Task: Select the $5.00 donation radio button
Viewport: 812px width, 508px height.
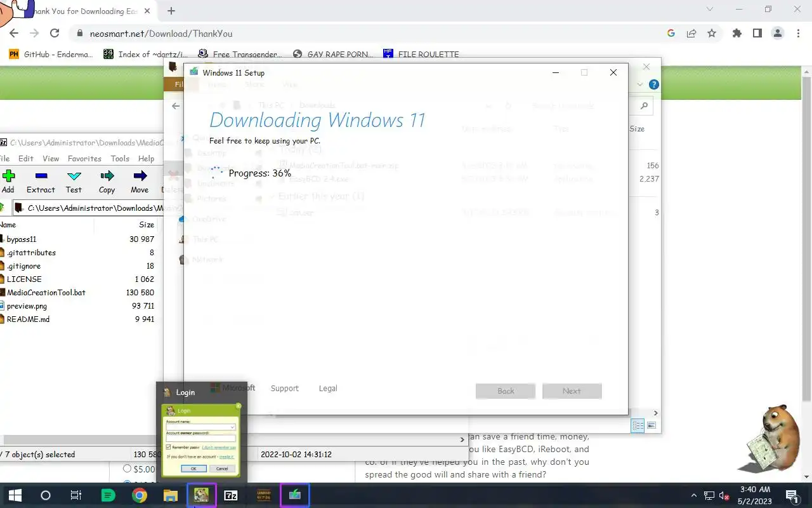Action: pyautogui.click(x=127, y=469)
